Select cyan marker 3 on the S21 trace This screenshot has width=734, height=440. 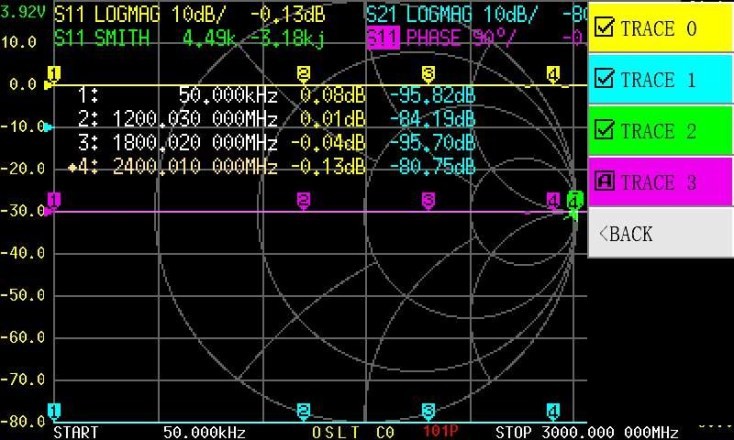pos(428,412)
